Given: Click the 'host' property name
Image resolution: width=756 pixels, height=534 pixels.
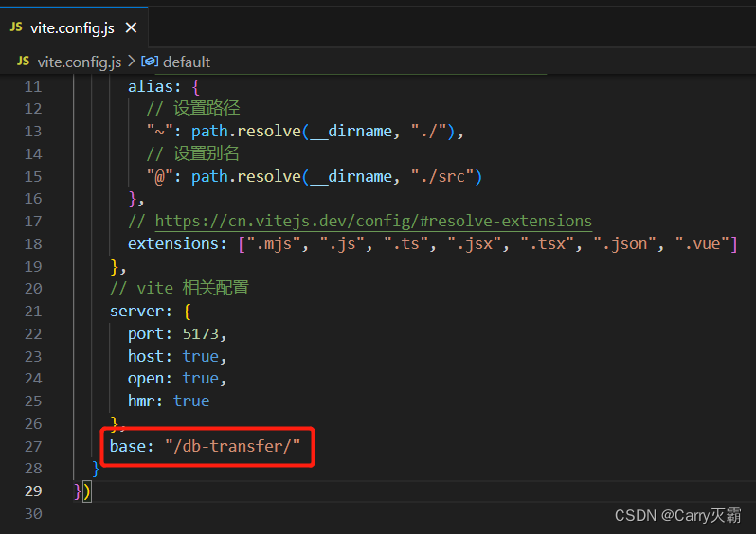Looking at the screenshot, I should [146, 357].
